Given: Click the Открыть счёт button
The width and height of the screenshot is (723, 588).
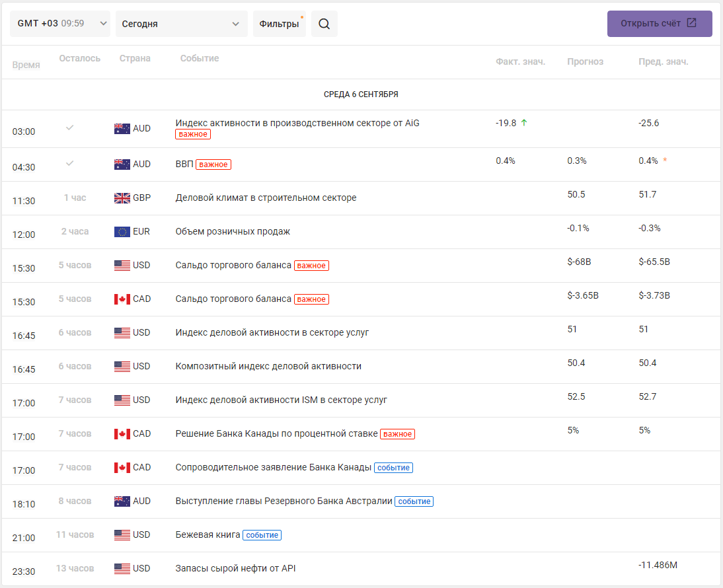Looking at the screenshot, I should pos(660,24).
